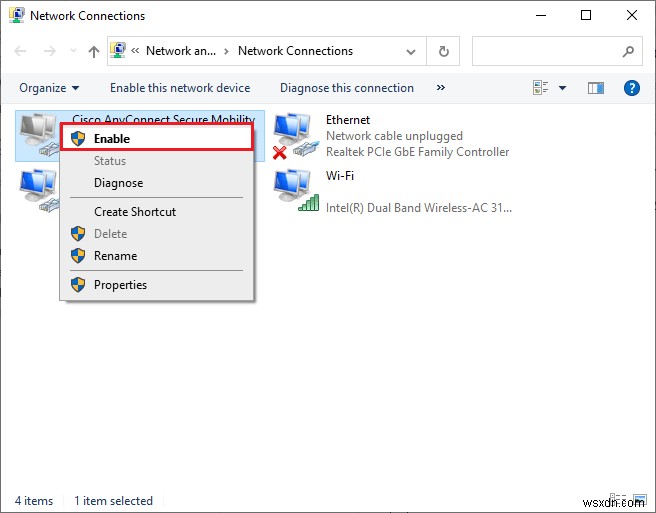Screen dimensions: 656x513
Task: Open Help with the question mark icon
Action: pos(631,88)
